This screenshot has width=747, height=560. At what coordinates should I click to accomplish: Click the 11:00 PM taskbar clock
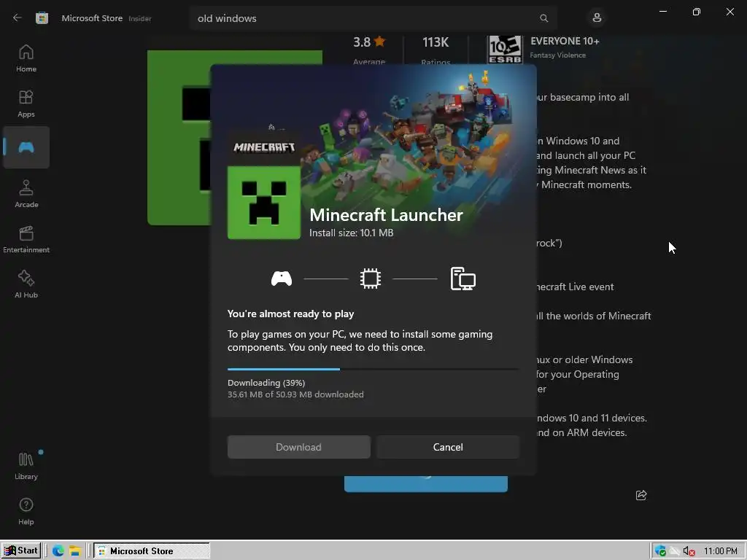click(x=720, y=551)
